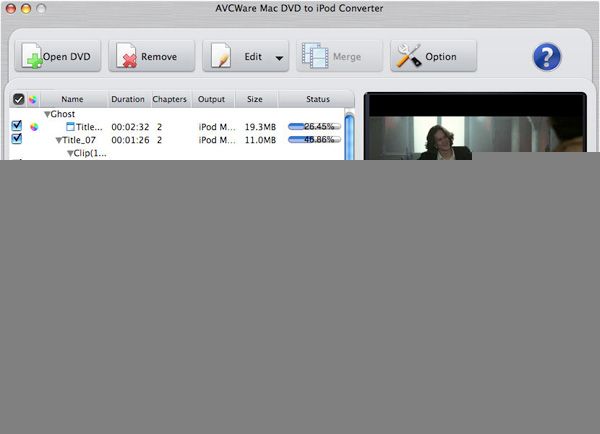
Task: Collapse the Title_07 disclosure triangle
Action: click(x=59, y=140)
